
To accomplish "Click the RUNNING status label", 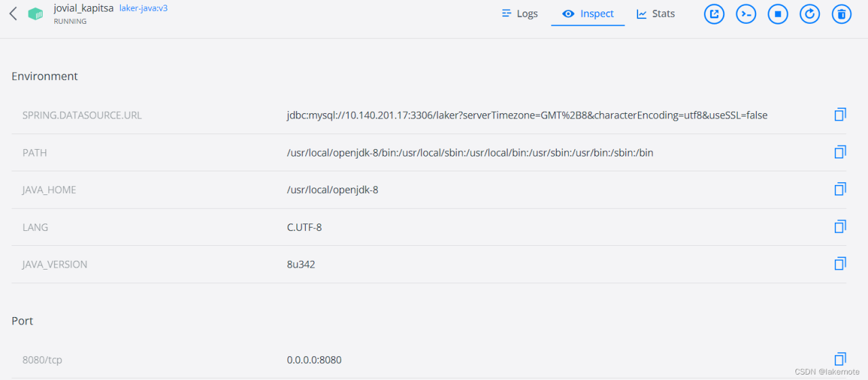I will coord(70,22).
